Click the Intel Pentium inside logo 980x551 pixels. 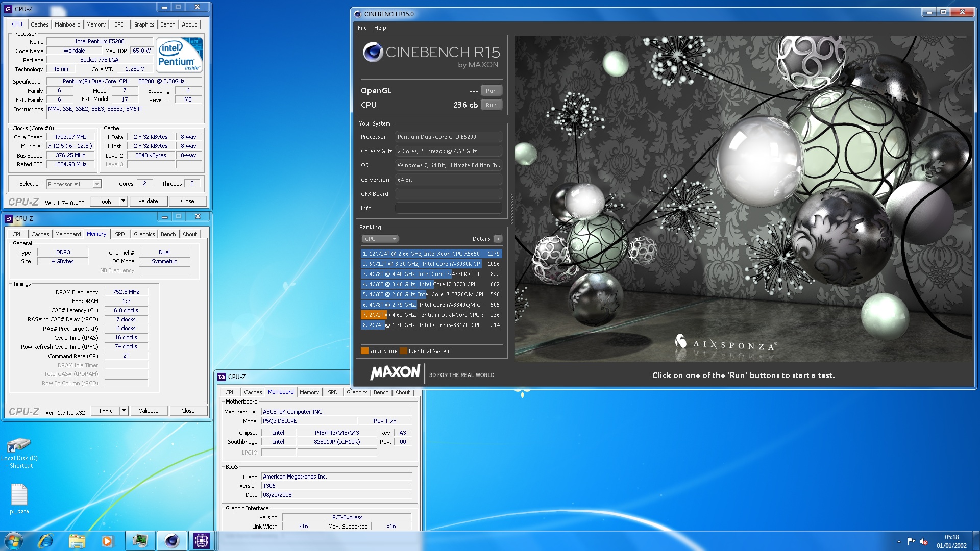tap(179, 55)
